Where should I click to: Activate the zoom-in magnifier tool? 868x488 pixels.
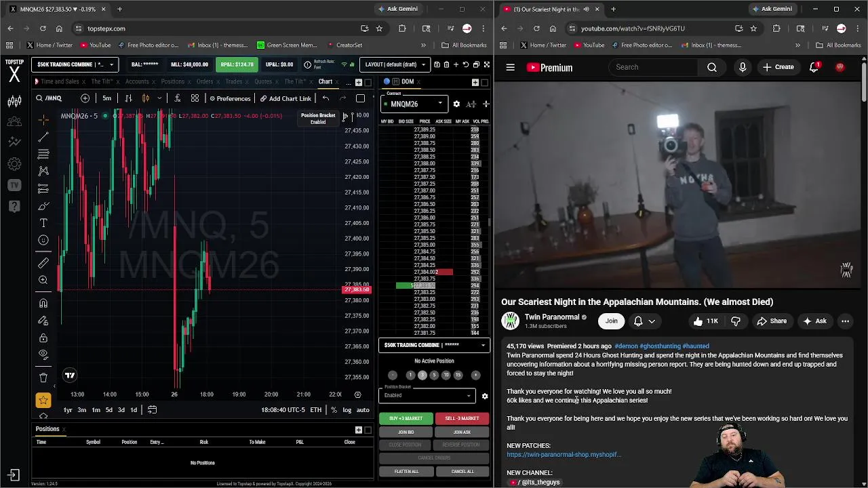pyautogui.click(x=43, y=280)
